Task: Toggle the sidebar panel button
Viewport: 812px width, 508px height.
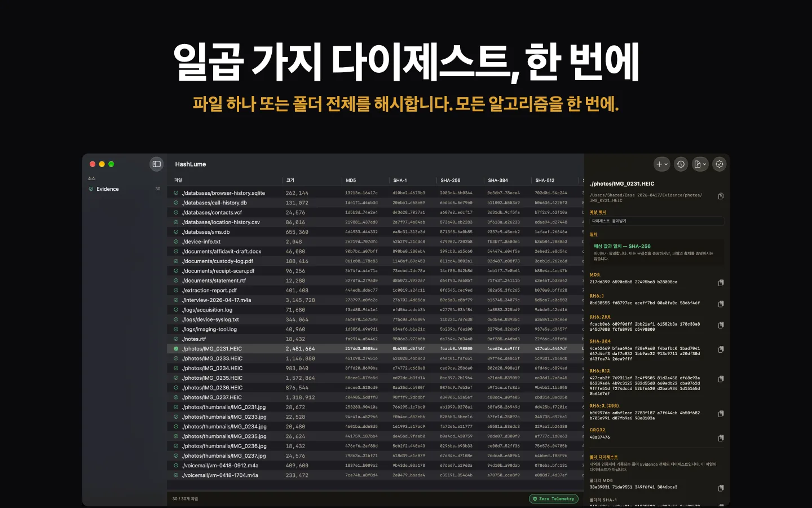Action: [x=157, y=164]
